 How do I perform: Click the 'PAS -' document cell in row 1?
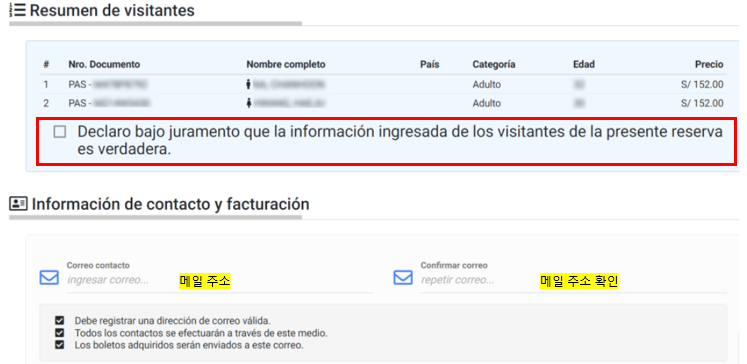tap(108, 85)
